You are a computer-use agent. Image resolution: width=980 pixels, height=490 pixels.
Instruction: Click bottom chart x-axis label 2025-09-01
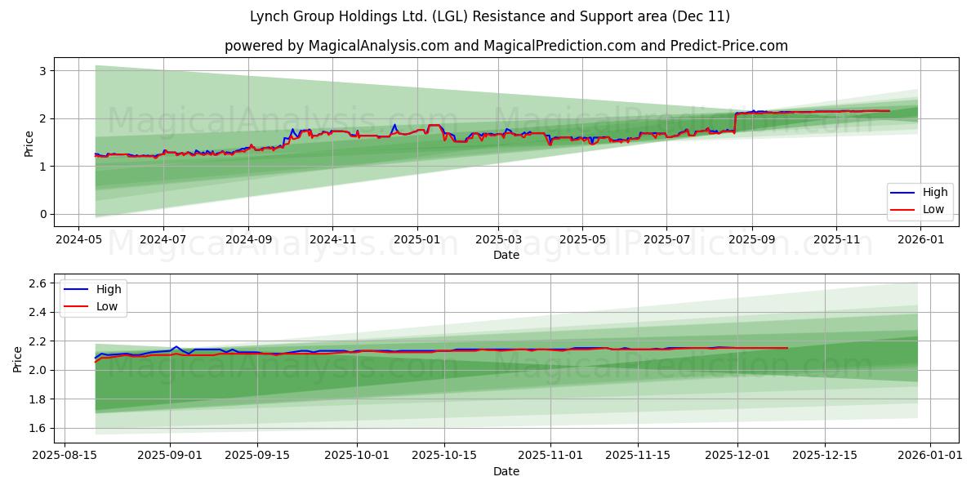[x=170, y=457]
